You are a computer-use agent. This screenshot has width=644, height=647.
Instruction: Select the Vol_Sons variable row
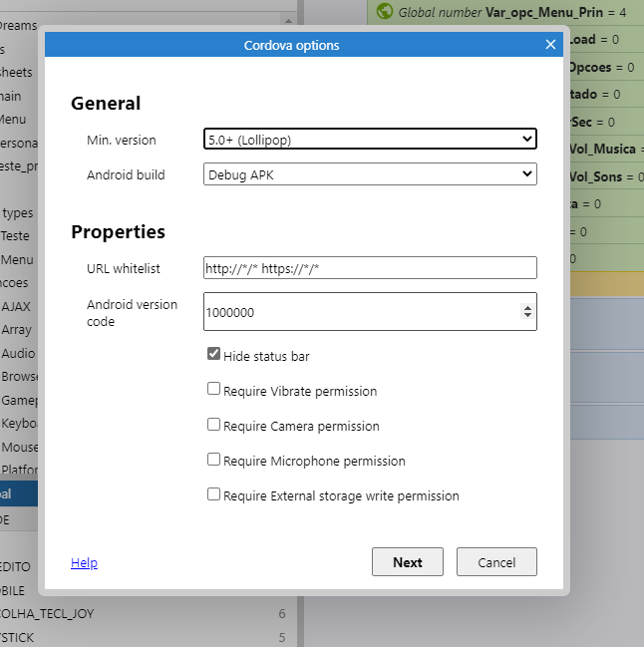[x=607, y=176]
